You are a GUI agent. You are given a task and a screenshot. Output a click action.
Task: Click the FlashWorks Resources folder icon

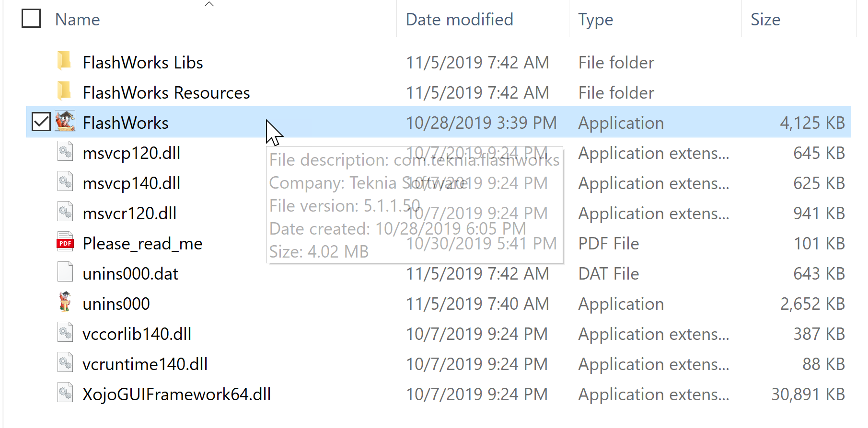click(64, 92)
